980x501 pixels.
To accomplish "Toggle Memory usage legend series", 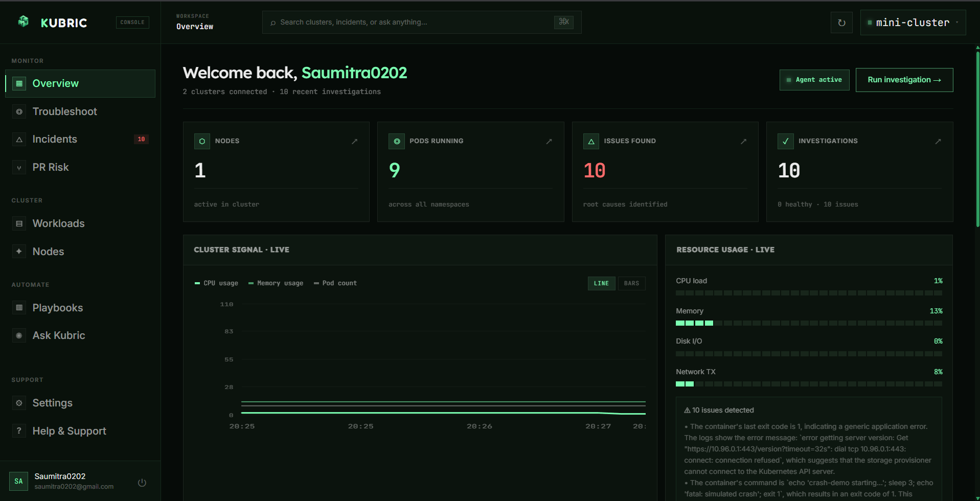I will tap(276, 283).
